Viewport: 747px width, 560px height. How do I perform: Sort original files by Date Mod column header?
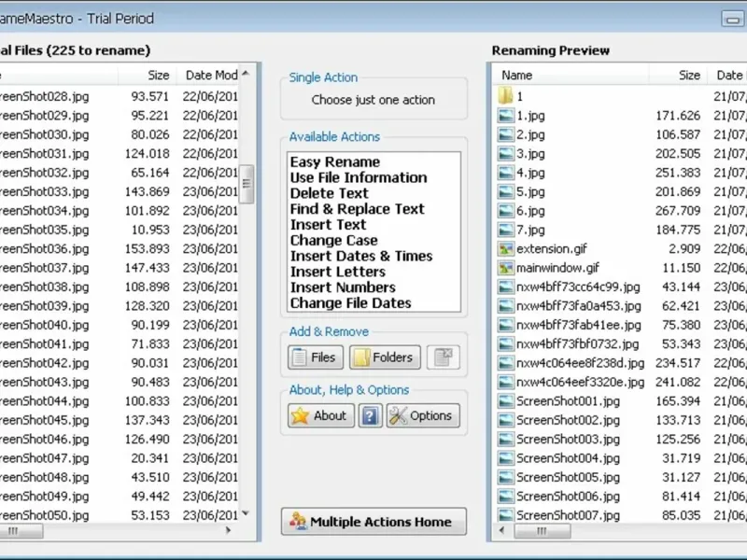[x=207, y=76]
